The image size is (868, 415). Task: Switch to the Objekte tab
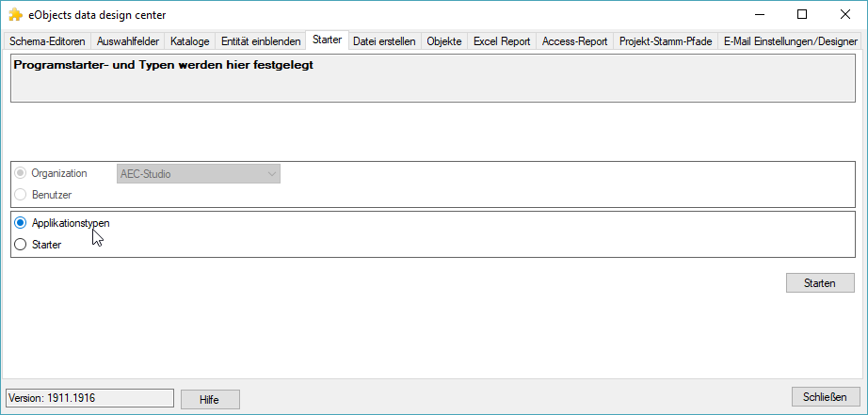coord(444,41)
